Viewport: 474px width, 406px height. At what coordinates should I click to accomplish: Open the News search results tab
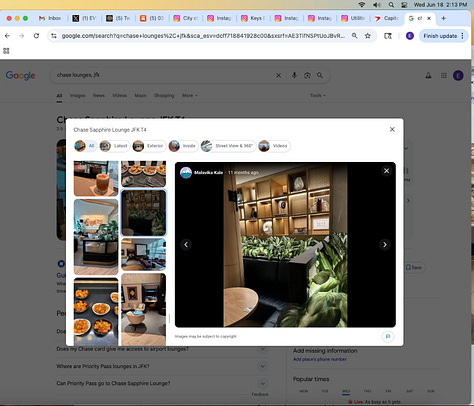click(99, 95)
